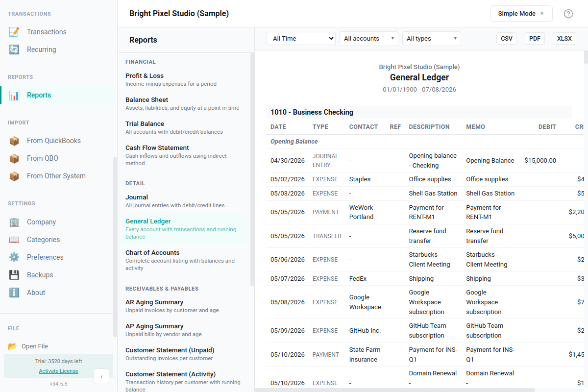Open Customer Statement (Unpaid) report

coord(185,354)
